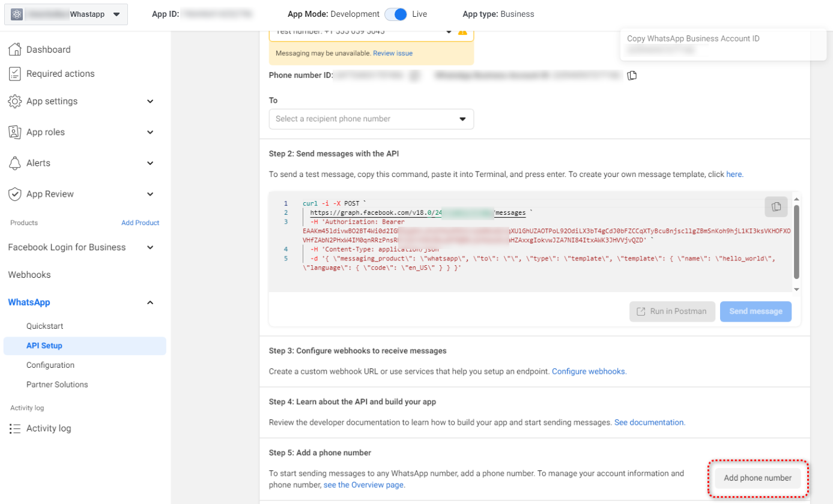Click the App settings gear icon
This screenshot has height=504, width=833.
[x=15, y=101]
